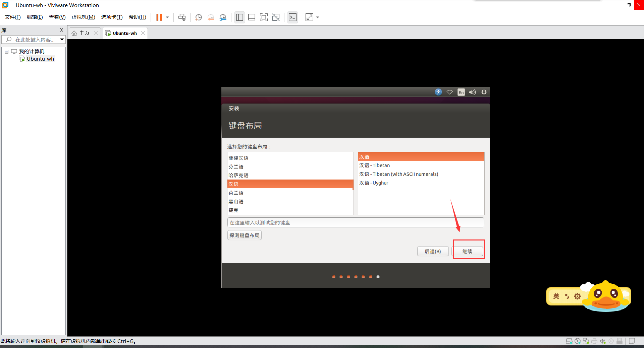Screen dimensions: 644x348
Task: Open the library search filter dropdown
Action: click(x=62, y=40)
